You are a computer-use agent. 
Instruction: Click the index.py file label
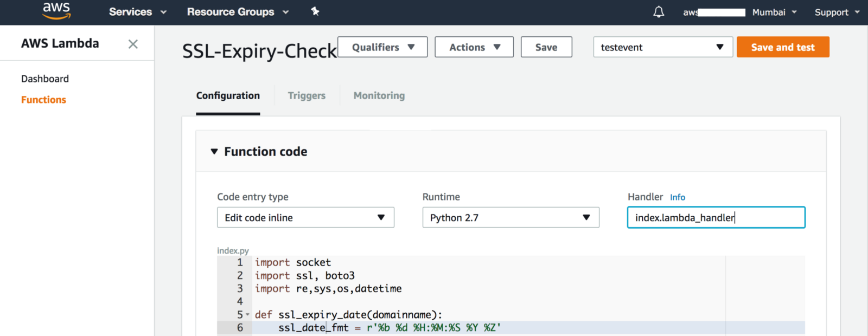[x=233, y=250]
